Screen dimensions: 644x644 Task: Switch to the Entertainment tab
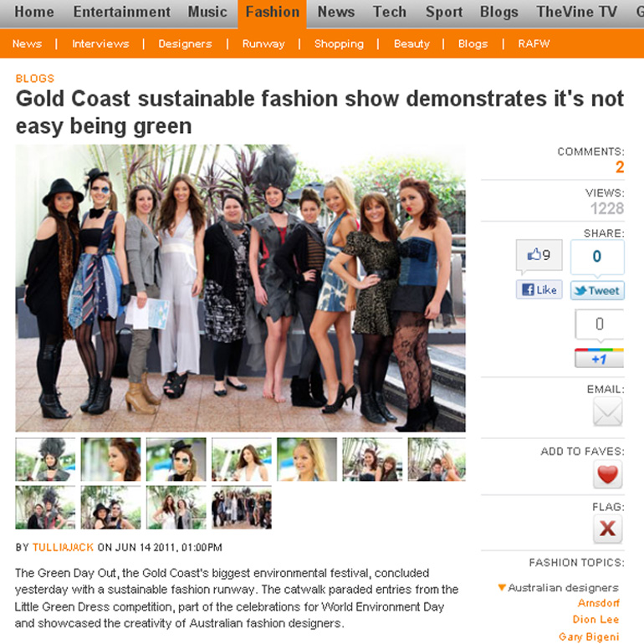(x=122, y=12)
